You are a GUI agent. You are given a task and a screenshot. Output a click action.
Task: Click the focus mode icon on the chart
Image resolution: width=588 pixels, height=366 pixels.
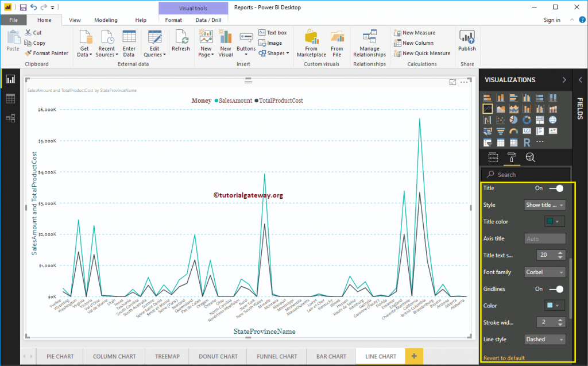[453, 83]
